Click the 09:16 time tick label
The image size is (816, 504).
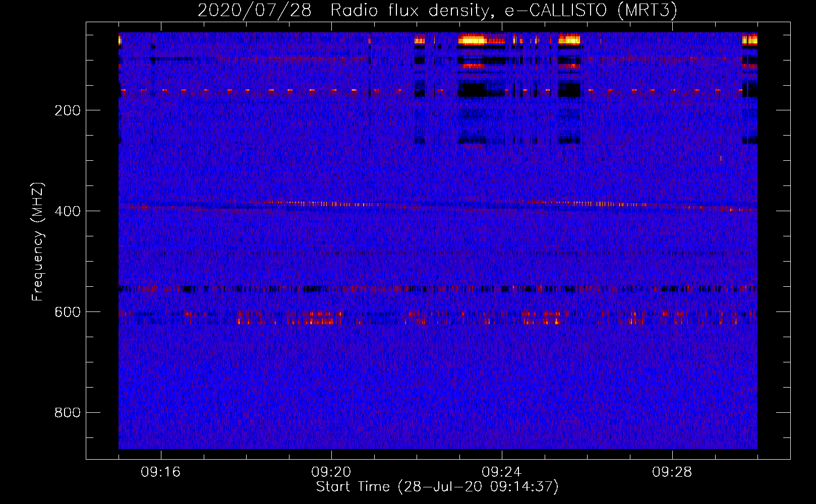click(x=160, y=472)
